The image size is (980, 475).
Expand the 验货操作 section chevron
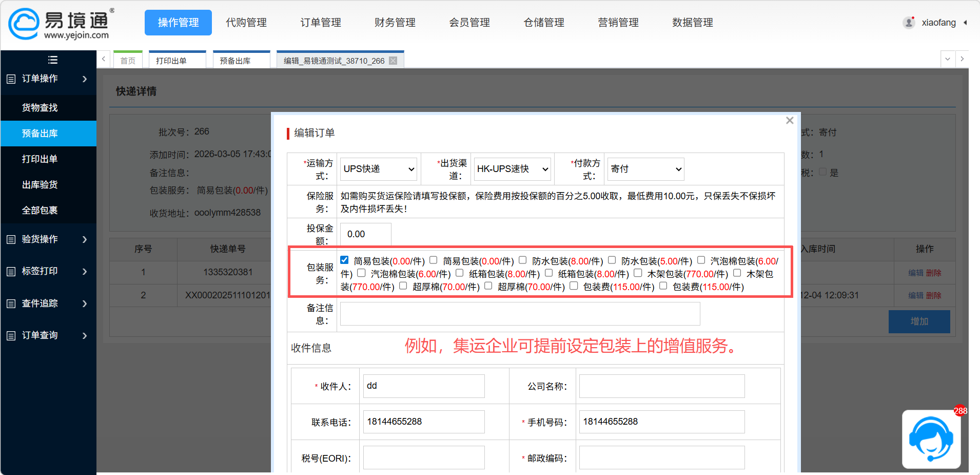(85, 239)
